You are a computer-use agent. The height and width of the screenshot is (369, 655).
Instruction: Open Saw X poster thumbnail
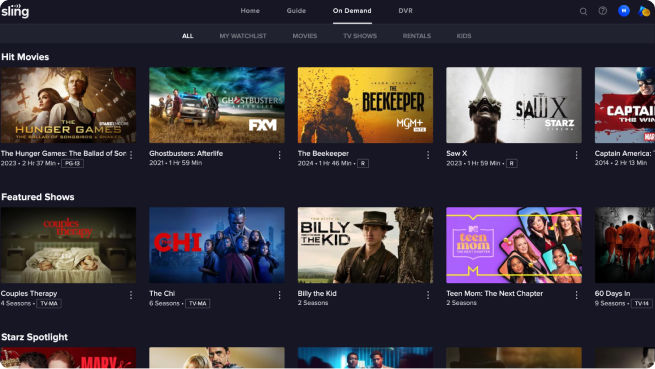pyautogui.click(x=514, y=105)
